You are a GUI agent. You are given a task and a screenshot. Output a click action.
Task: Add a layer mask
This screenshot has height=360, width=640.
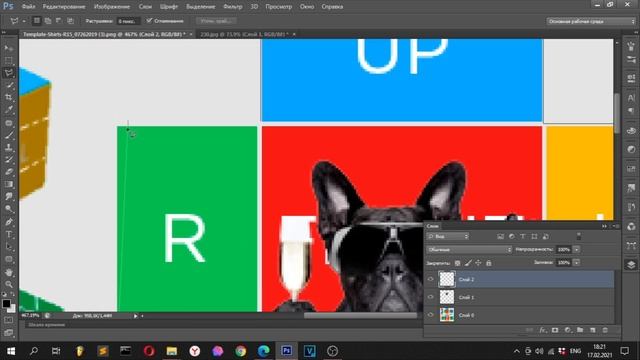[x=555, y=330]
